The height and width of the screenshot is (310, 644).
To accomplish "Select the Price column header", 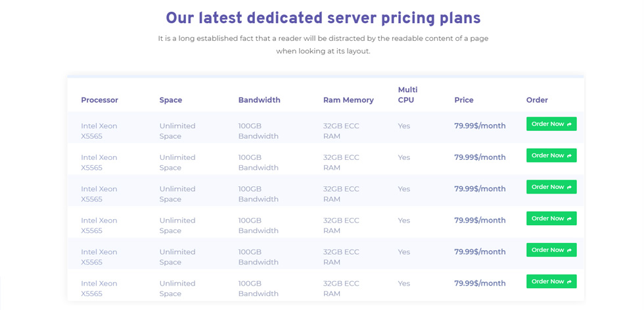I will coord(464,100).
